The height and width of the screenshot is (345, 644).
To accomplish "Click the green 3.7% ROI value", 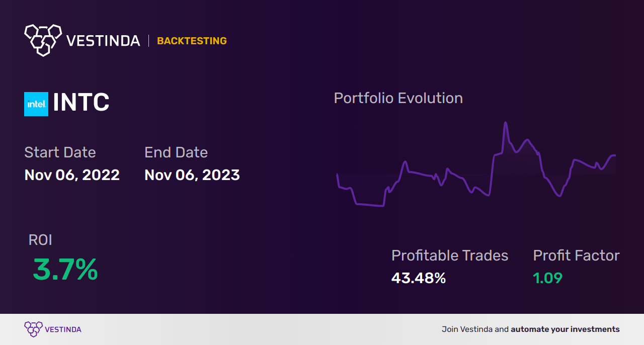I will (65, 270).
